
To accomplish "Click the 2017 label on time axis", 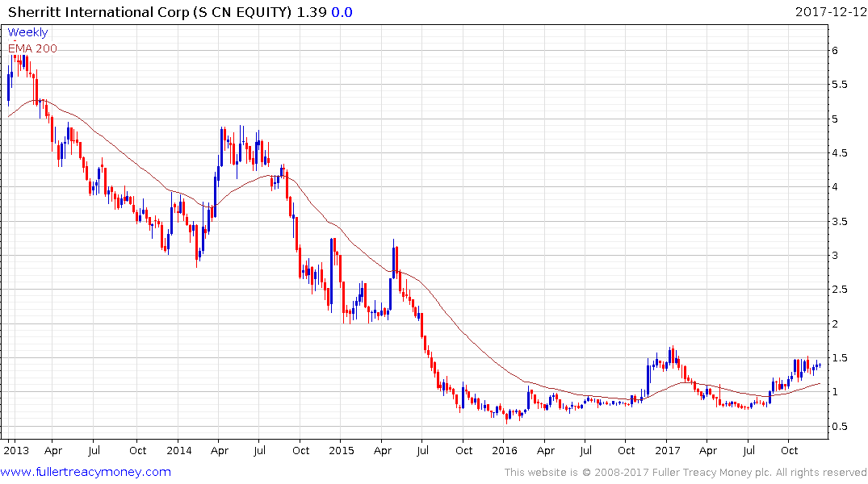I will tap(667, 450).
